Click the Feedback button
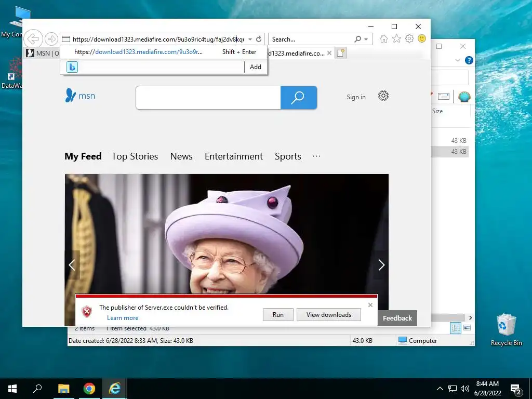 coord(397,318)
